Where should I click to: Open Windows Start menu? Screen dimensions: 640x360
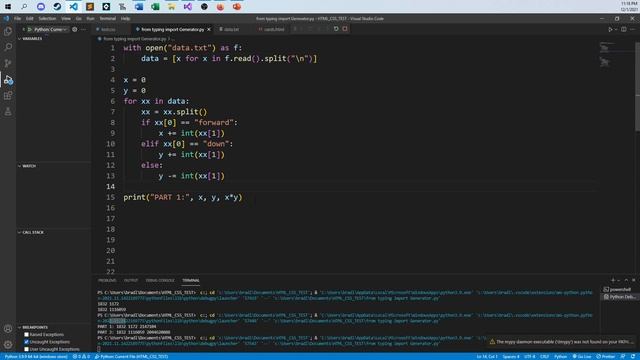(8, 7)
